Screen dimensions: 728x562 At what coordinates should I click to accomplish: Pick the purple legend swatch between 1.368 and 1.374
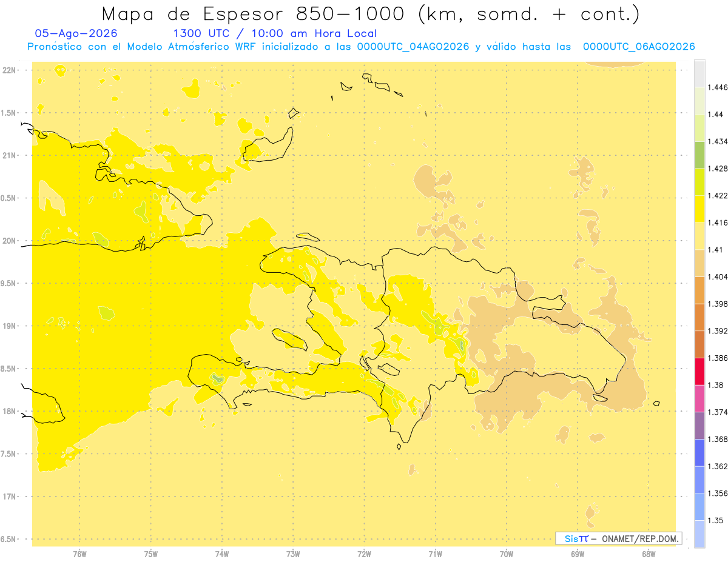click(699, 426)
